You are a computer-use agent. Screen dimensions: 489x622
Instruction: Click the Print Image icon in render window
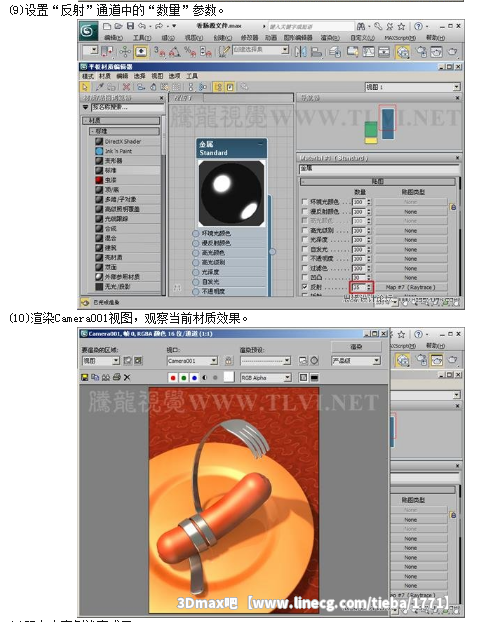116,377
